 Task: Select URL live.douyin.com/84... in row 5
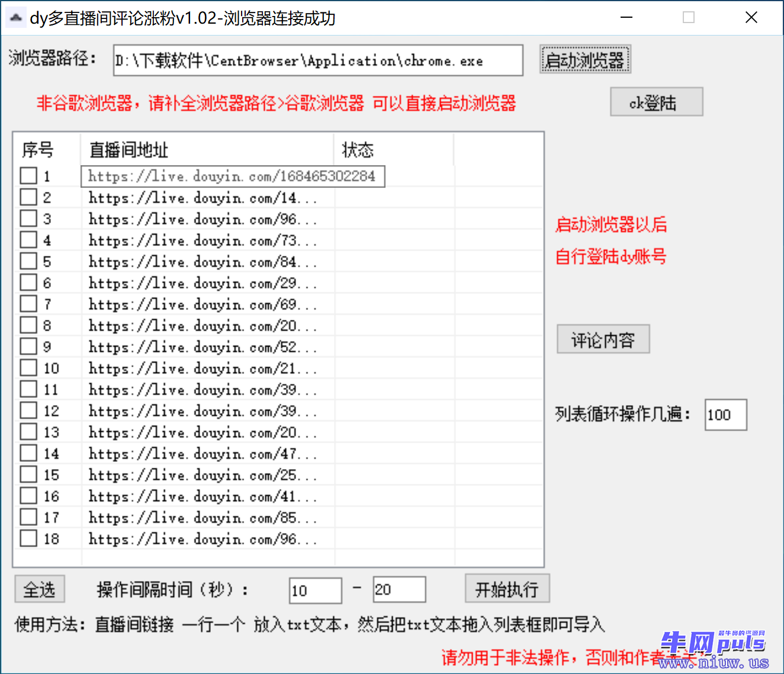click(203, 262)
